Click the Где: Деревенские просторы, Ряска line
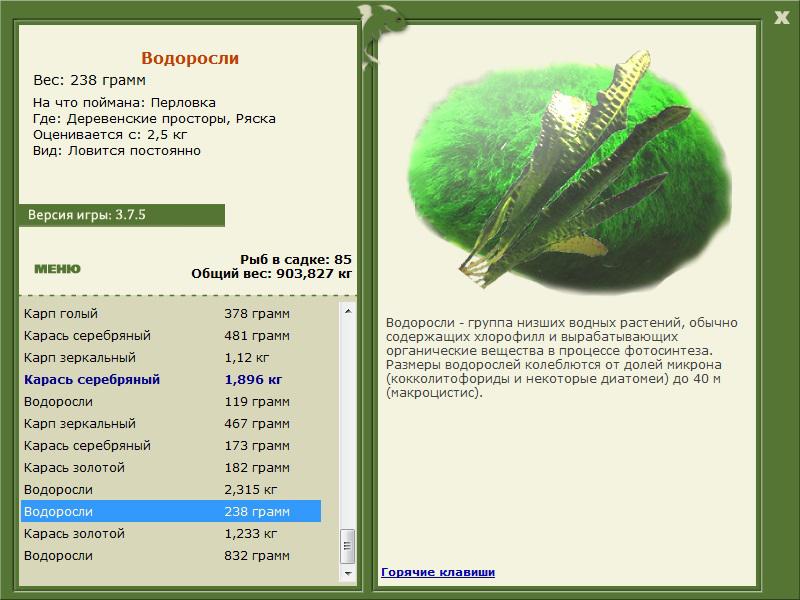 tap(154, 119)
